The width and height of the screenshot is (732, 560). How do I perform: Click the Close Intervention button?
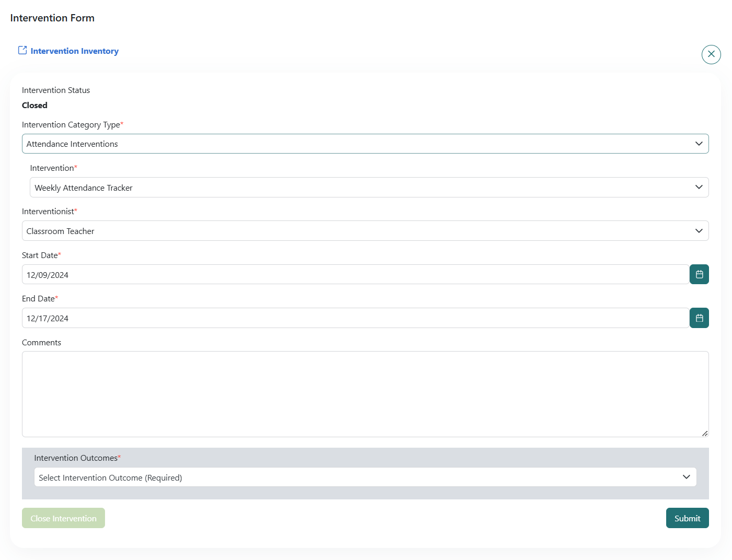[x=63, y=518]
